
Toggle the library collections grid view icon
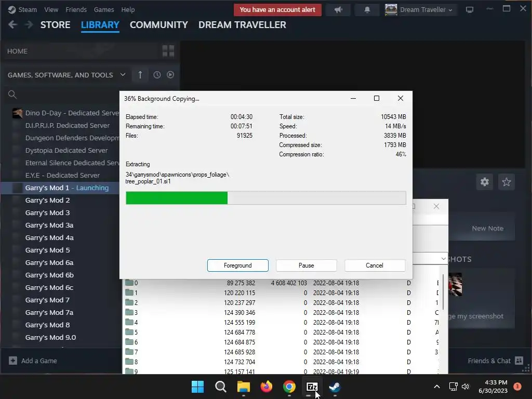pos(168,51)
